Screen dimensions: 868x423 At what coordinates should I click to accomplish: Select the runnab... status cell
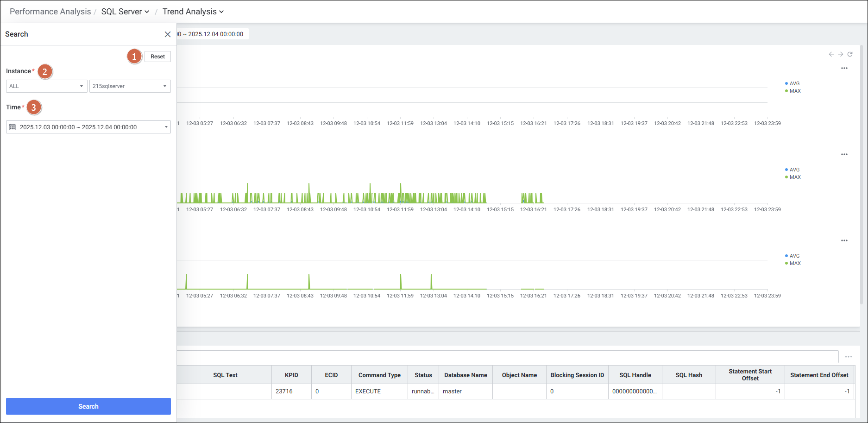(x=423, y=391)
